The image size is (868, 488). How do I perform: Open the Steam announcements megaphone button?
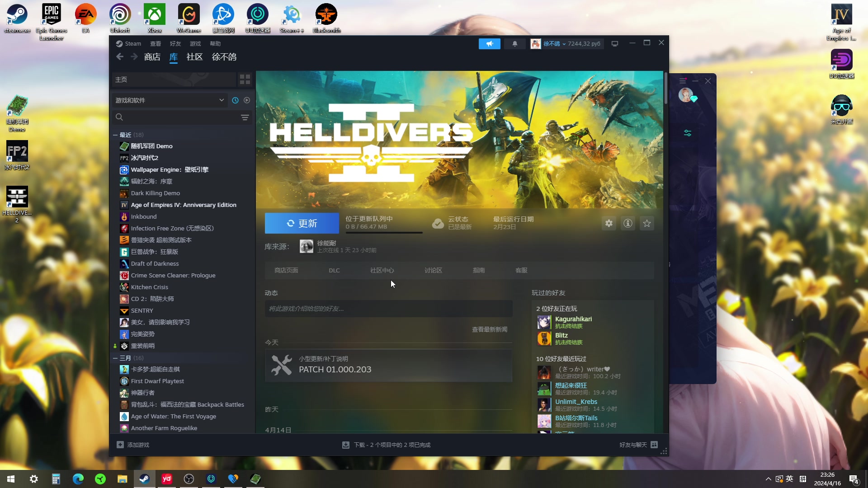tap(489, 44)
